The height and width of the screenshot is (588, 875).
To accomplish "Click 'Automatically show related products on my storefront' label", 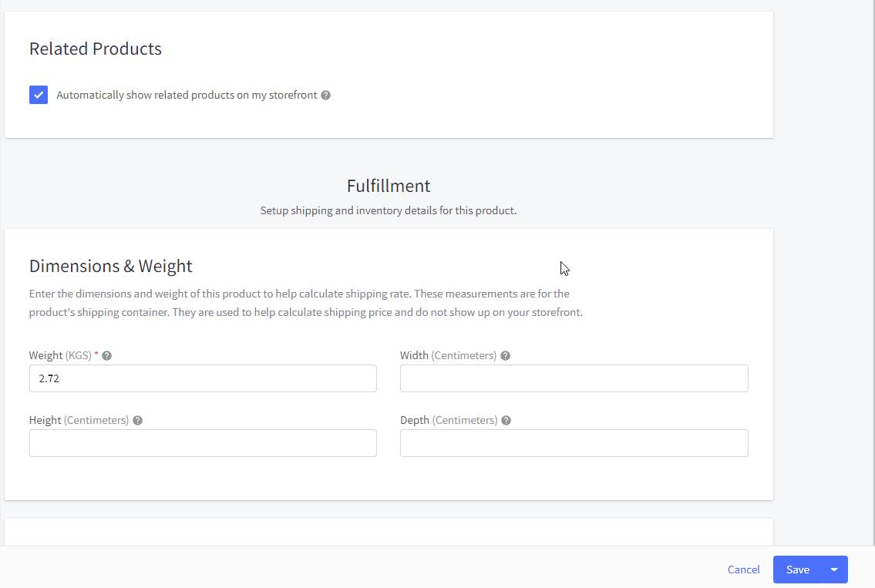I will pyautogui.click(x=187, y=96).
